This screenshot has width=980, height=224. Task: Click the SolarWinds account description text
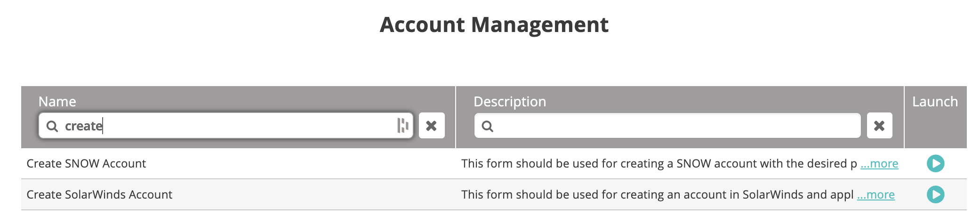pyautogui.click(x=657, y=194)
